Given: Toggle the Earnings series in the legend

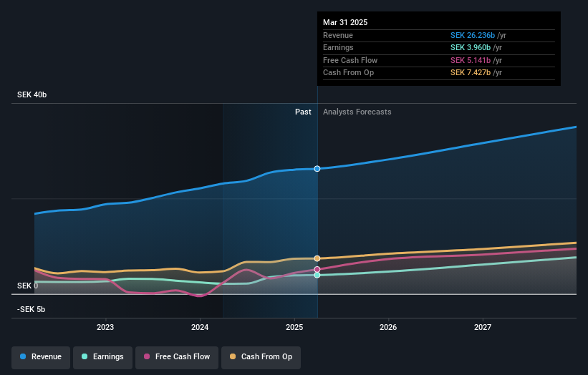Looking at the screenshot, I should 102,356.
